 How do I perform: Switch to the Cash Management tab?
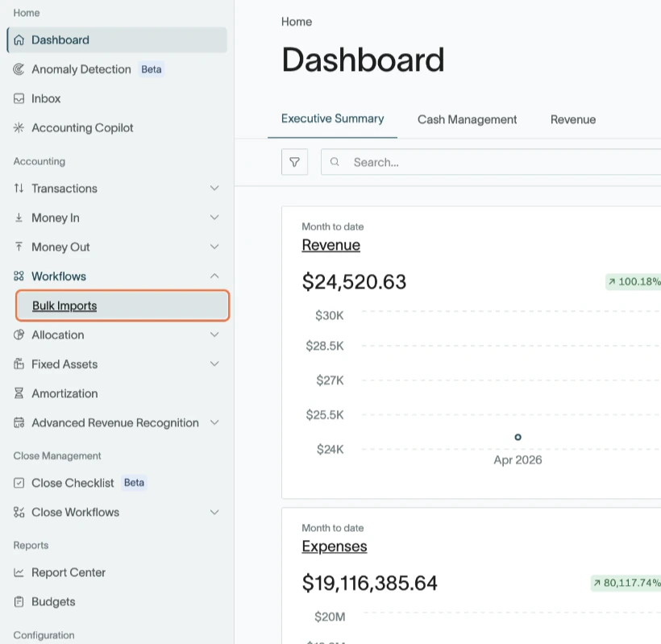[467, 120]
